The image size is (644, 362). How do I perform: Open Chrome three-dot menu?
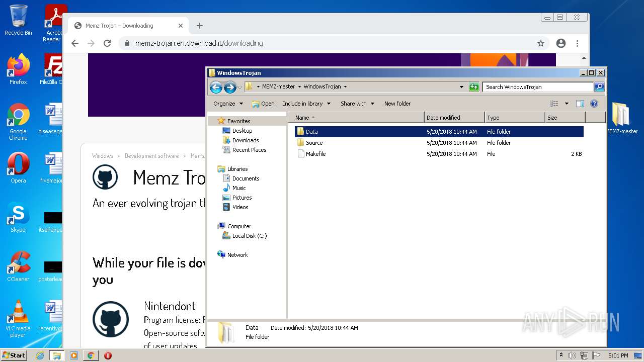point(577,43)
